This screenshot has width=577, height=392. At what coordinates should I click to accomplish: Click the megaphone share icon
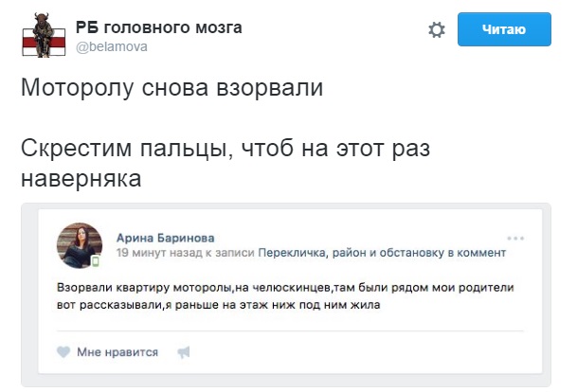click(x=183, y=352)
